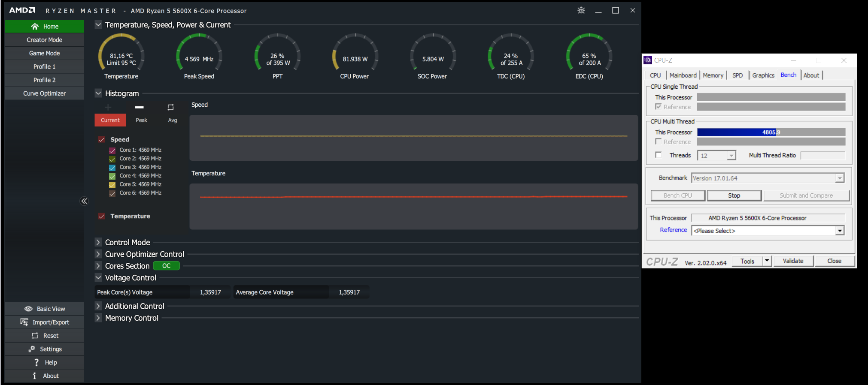The height and width of the screenshot is (385, 868).
Task: Expand the Additional Control section
Action: (98, 306)
